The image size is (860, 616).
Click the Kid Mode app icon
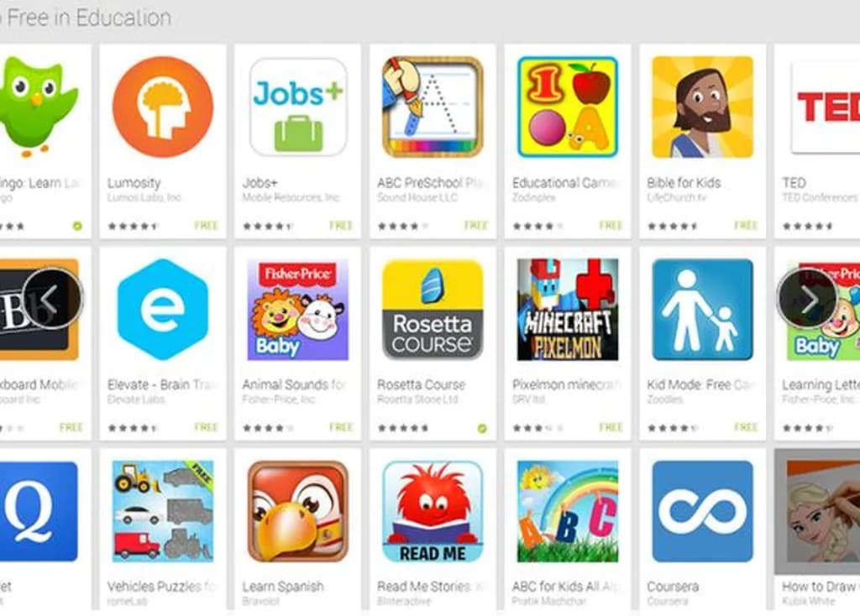tap(703, 310)
